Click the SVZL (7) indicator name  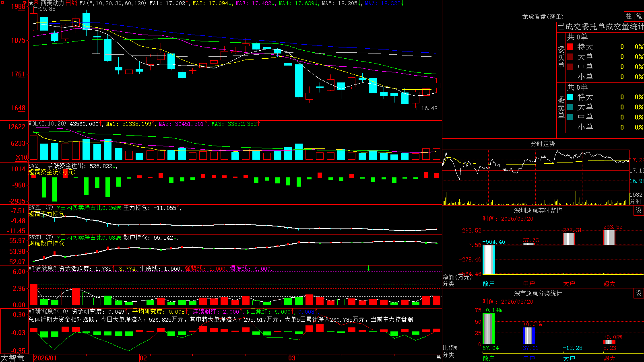coord(41,208)
